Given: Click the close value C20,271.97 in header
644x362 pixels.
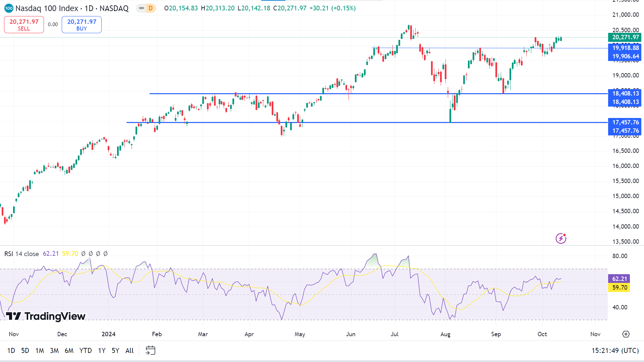Looking at the screenshot, I should coord(290,8).
